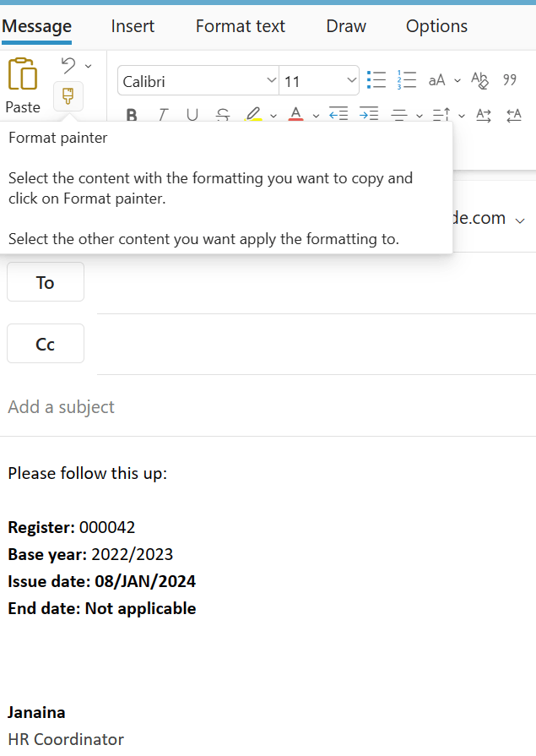The image size is (536, 756).
Task: Open the Calibri font dropdown
Action: pyautogui.click(x=198, y=80)
